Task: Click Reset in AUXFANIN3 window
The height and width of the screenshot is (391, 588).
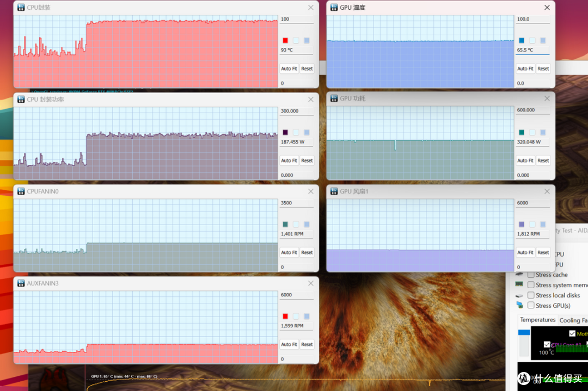Action: coord(307,344)
